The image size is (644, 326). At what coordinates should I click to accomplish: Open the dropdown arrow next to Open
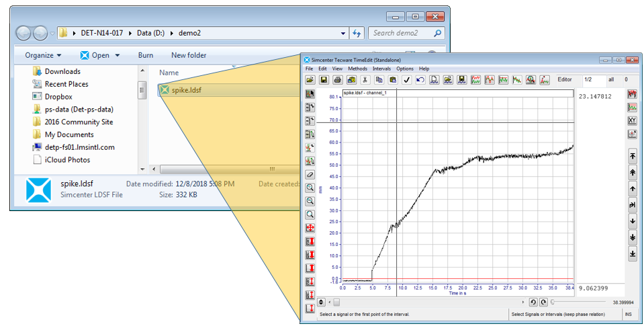coord(118,55)
